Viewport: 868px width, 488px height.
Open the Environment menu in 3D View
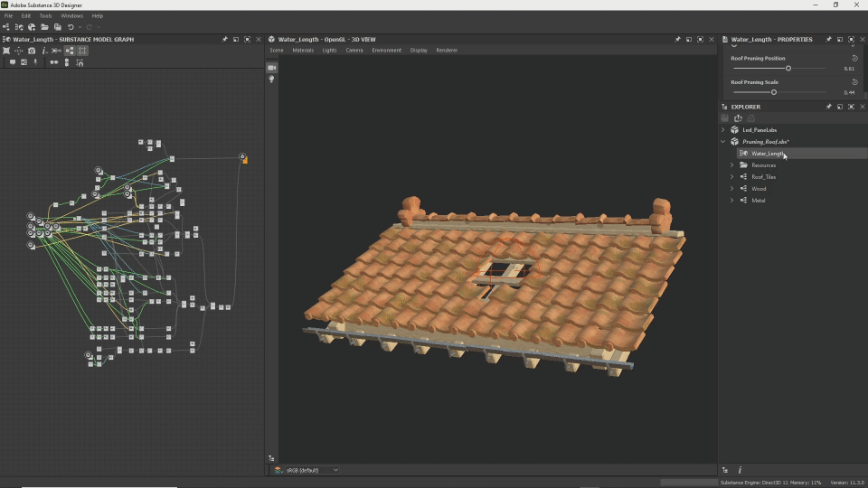coord(386,51)
